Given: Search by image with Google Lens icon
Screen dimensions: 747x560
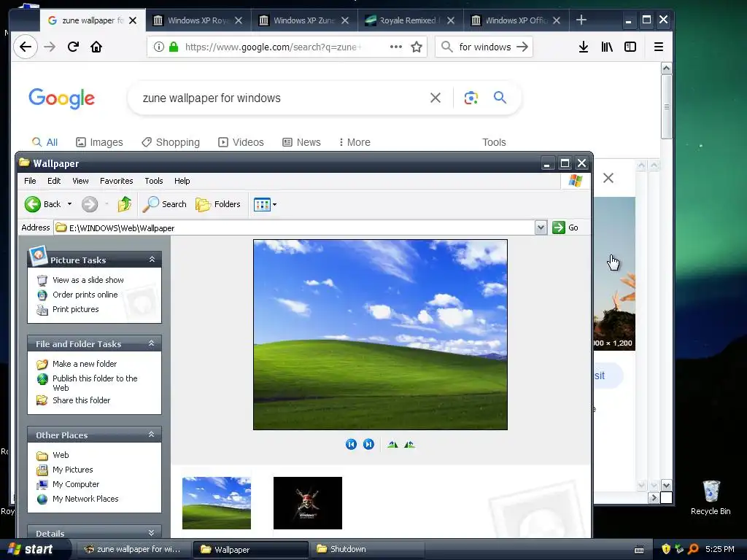Looking at the screenshot, I should coord(471,98).
